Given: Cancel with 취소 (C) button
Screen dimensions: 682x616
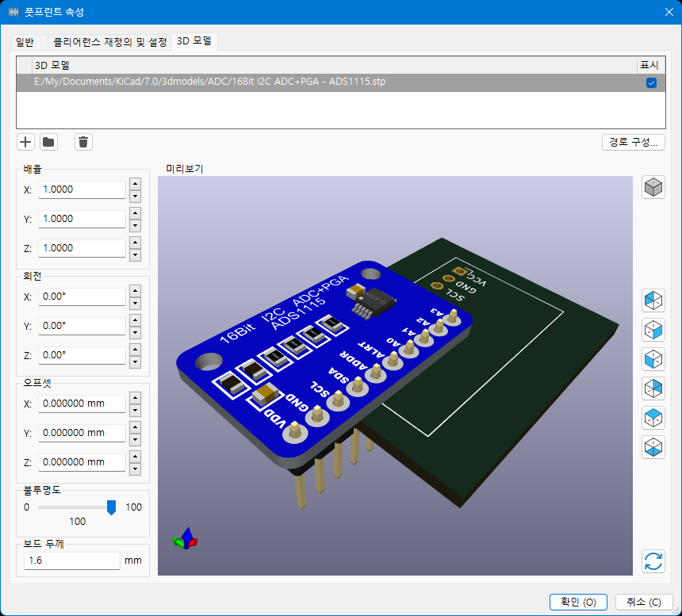Looking at the screenshot, I should (644, 602).
